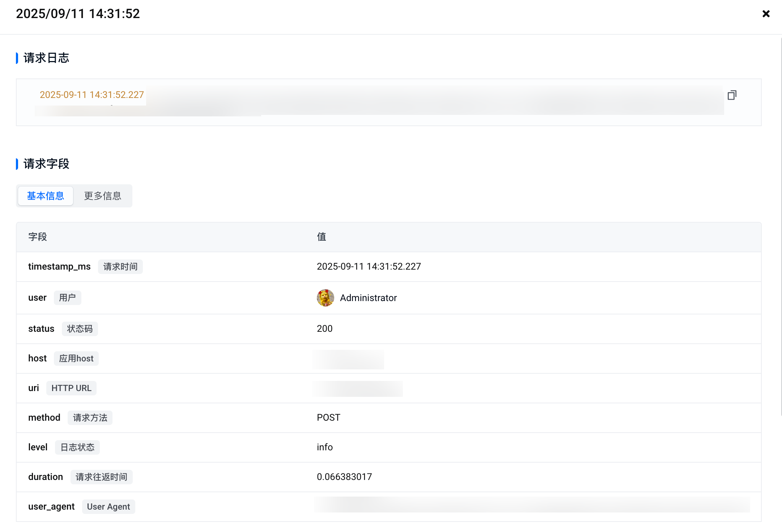This screenshot has width=782, height=532.
Task: Click the Administrator user avatar
Action: tap(325, 298)
